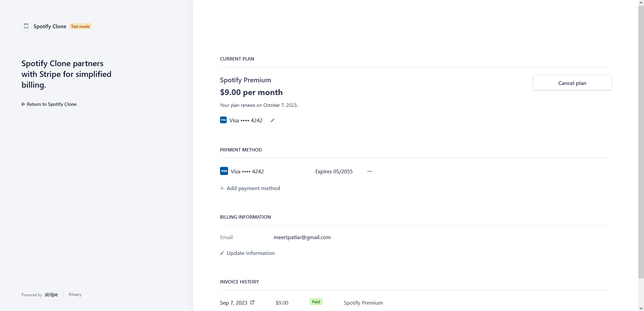Click the back arrow icon beside Return to Spotify Clone
This screenshot has height=311, width=644.
pos(23,104)
